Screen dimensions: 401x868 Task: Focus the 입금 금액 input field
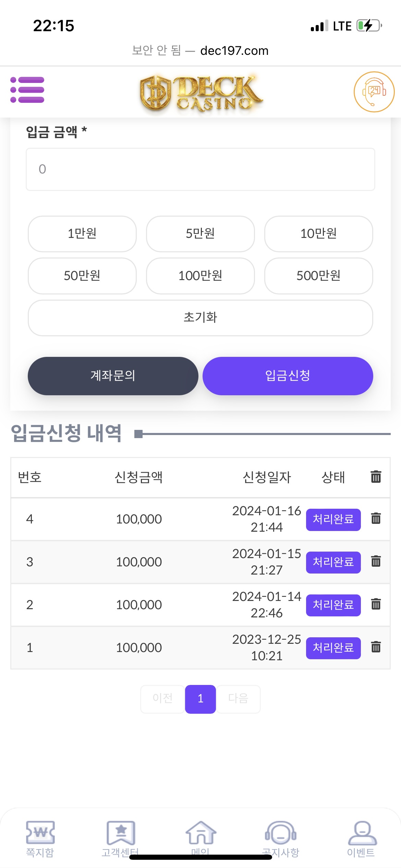[x=200, y=169]
